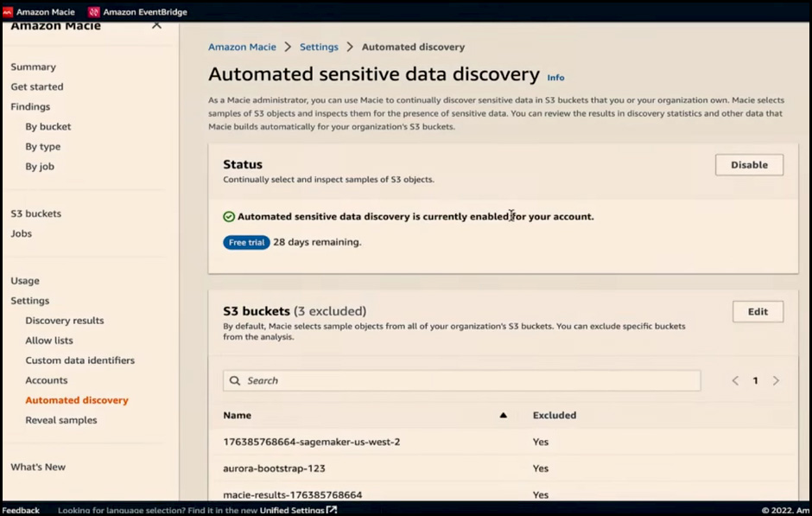The width and height of the screenshot is (812, 516).
Task: Open the Info link beside the page title
Action: click(x=555, y=78)
